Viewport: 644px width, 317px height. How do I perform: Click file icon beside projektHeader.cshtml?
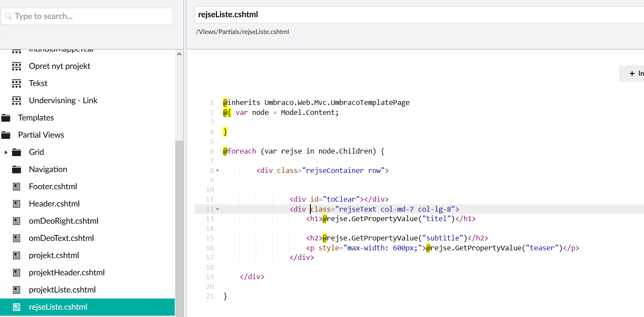point(16,273)
